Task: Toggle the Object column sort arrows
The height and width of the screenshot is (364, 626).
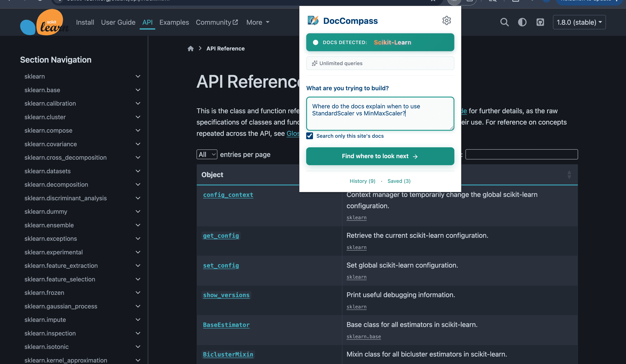Action: click(x=569, y=175)
